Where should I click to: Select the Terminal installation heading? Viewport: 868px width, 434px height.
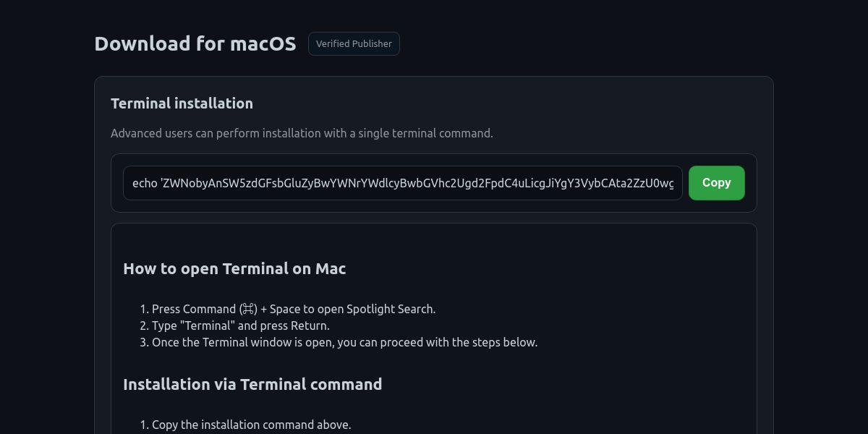point(182,103)
